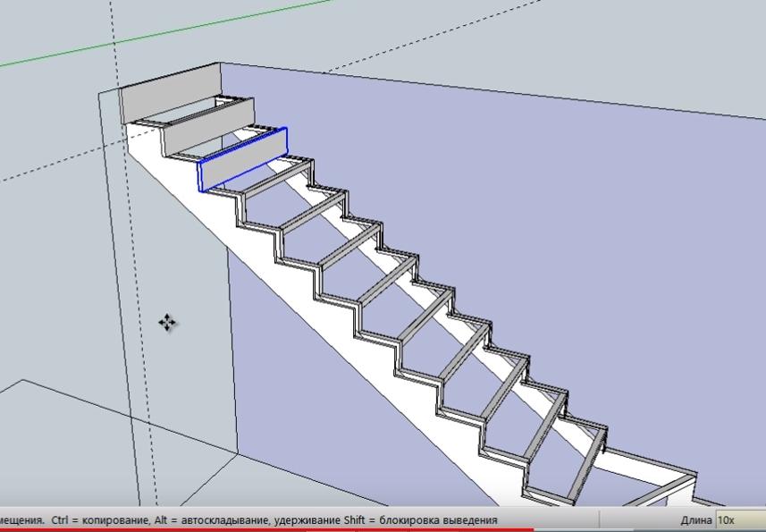Screen dimensions: 766x532
Task: Select the blue-outlined riser panel on the stairs
Action: point(243,159)
